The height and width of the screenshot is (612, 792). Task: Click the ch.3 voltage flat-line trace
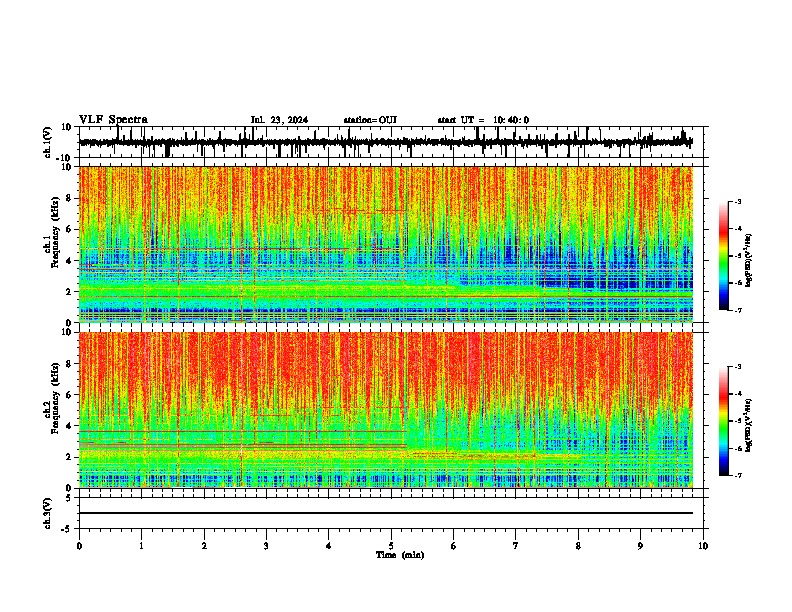coord(386,513)
